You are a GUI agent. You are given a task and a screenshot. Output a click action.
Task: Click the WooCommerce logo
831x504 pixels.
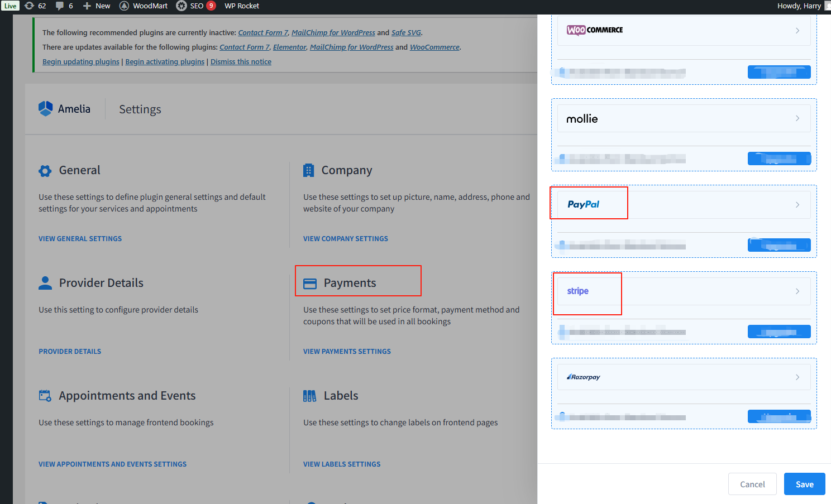pos(595,30)
